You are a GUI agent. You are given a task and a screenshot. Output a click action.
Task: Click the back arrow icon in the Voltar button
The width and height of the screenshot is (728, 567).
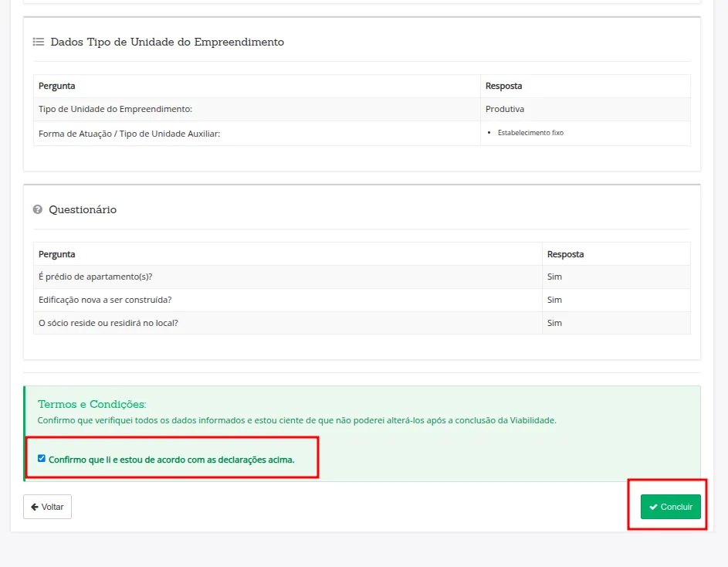35,507
